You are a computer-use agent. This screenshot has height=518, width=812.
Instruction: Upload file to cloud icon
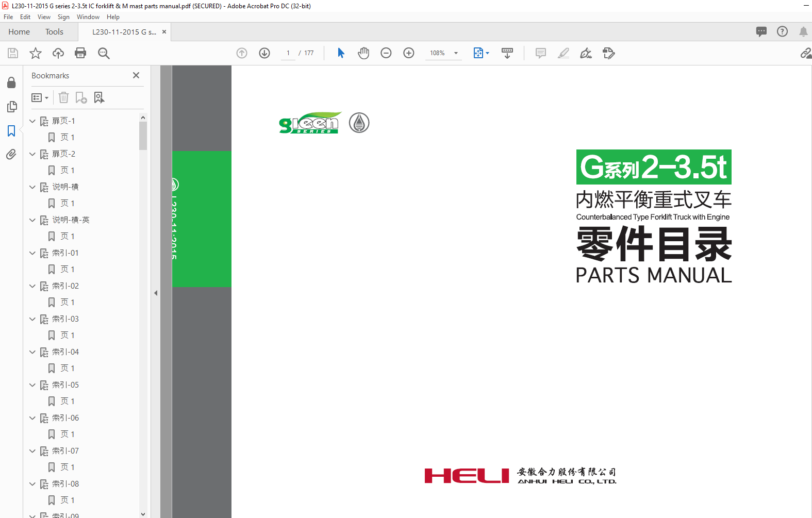(58, 53)
